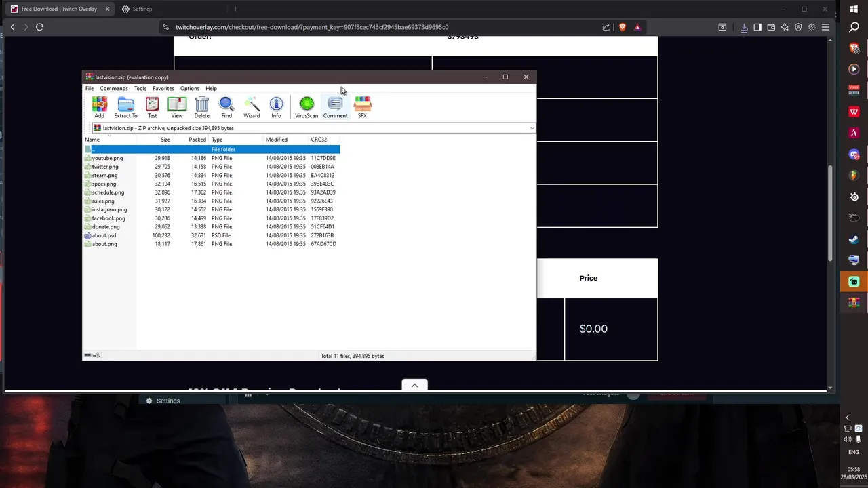
Task: Open the Leo AI sparkle icon
Action: click(785, 27)
